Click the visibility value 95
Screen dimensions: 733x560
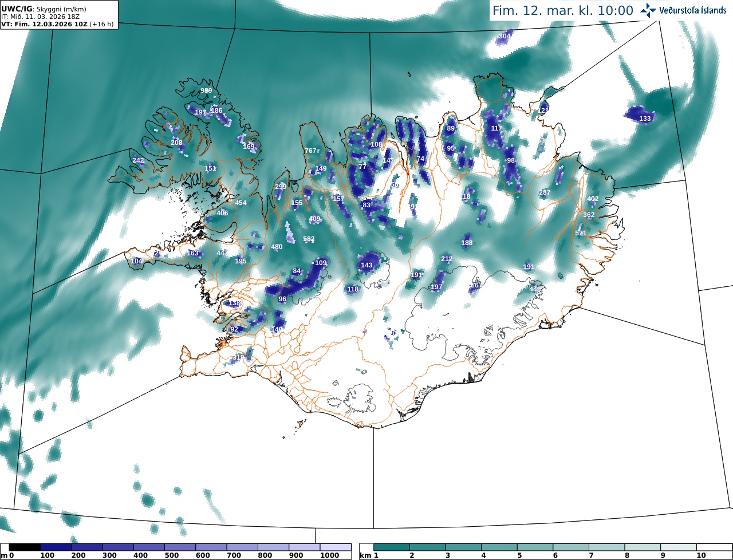point(451,148)
